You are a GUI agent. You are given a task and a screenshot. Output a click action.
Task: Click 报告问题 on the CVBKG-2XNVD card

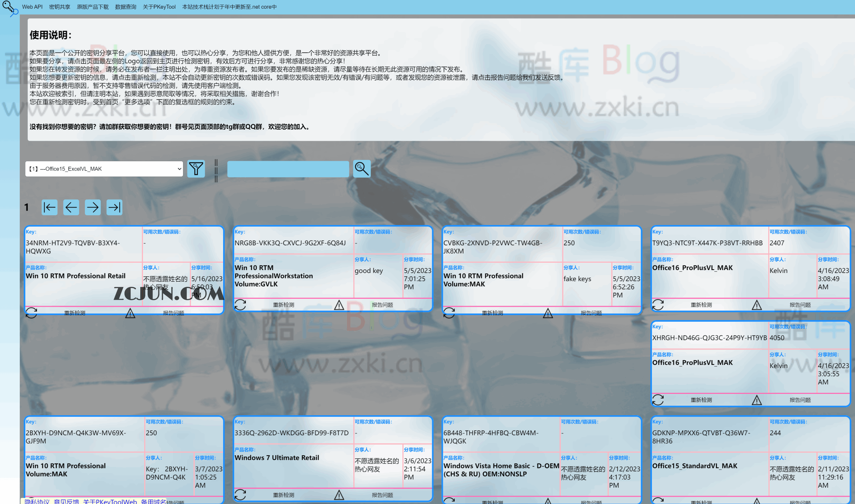point(591,313)
